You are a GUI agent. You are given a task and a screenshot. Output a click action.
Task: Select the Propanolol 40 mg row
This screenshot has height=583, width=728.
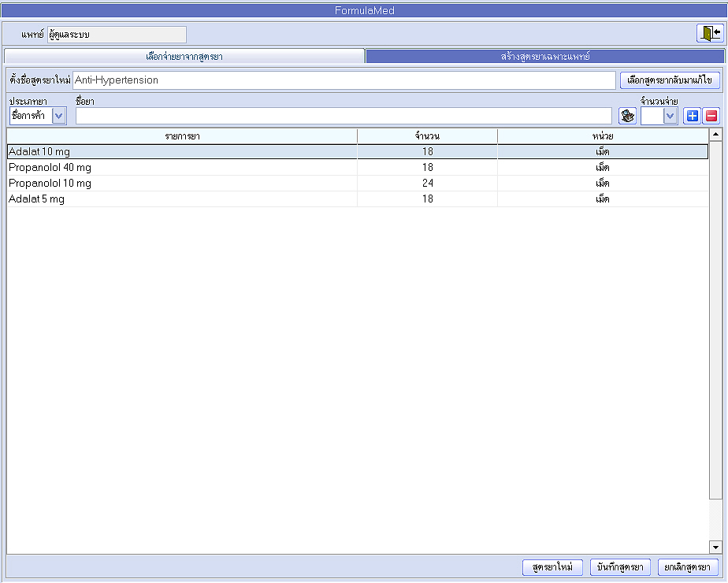click(x=358, y=167)
